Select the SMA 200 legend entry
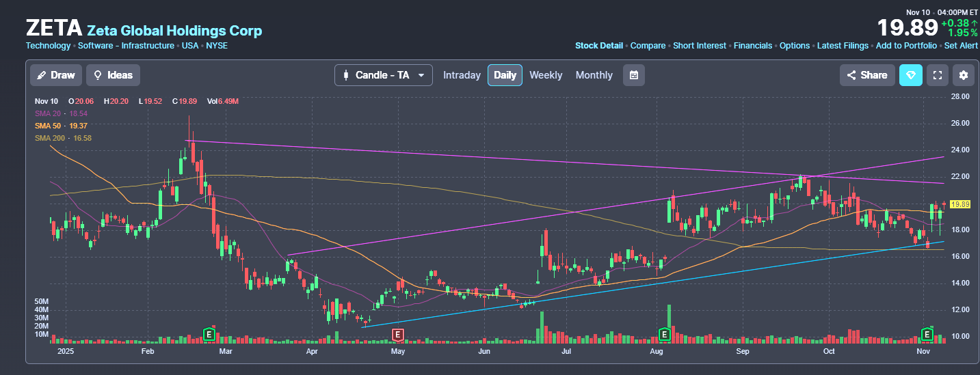 point(63,138)
